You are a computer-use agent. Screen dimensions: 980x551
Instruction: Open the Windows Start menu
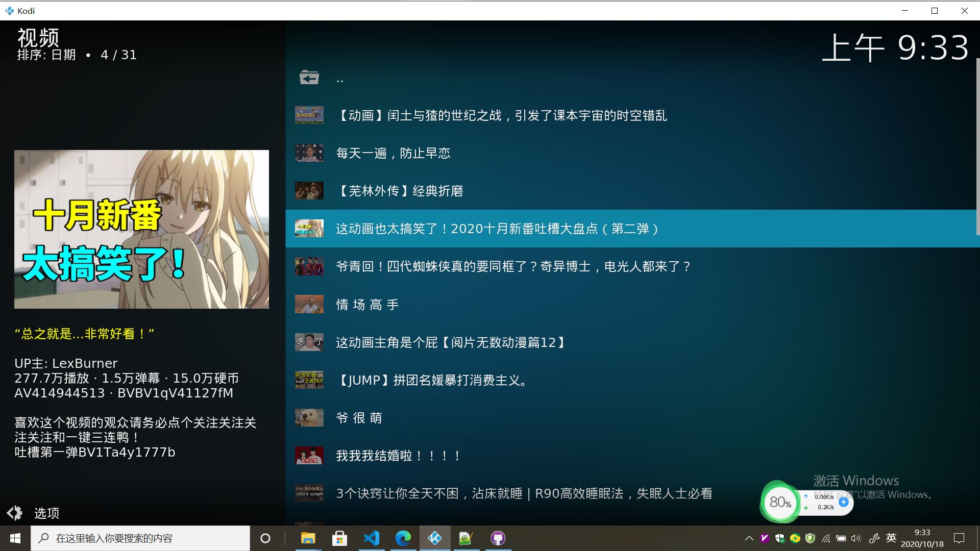click(x=15, y=538)
